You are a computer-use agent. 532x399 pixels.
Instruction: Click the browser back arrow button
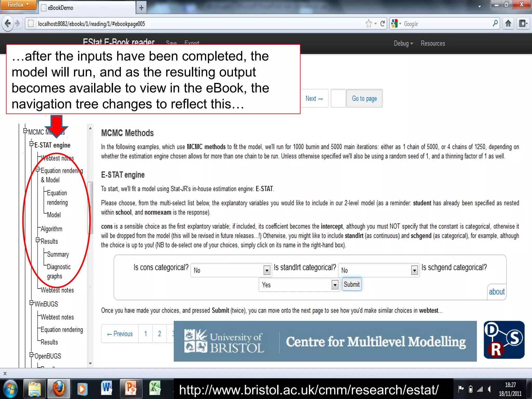pyautogui.click(x=8, y=24)
